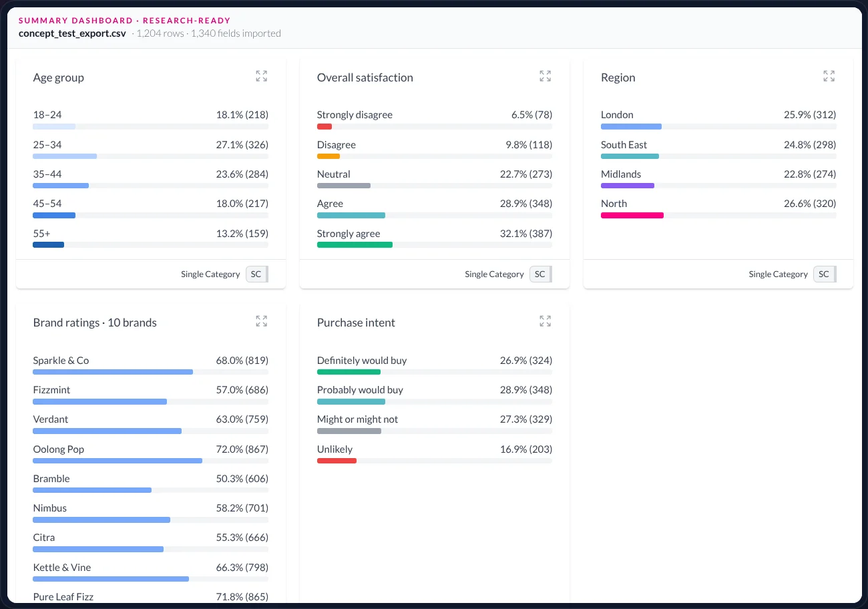The width and height of the screenshot is (868, 609).
Task: Select the concept_test_export.csv file name
Action: 72,33
